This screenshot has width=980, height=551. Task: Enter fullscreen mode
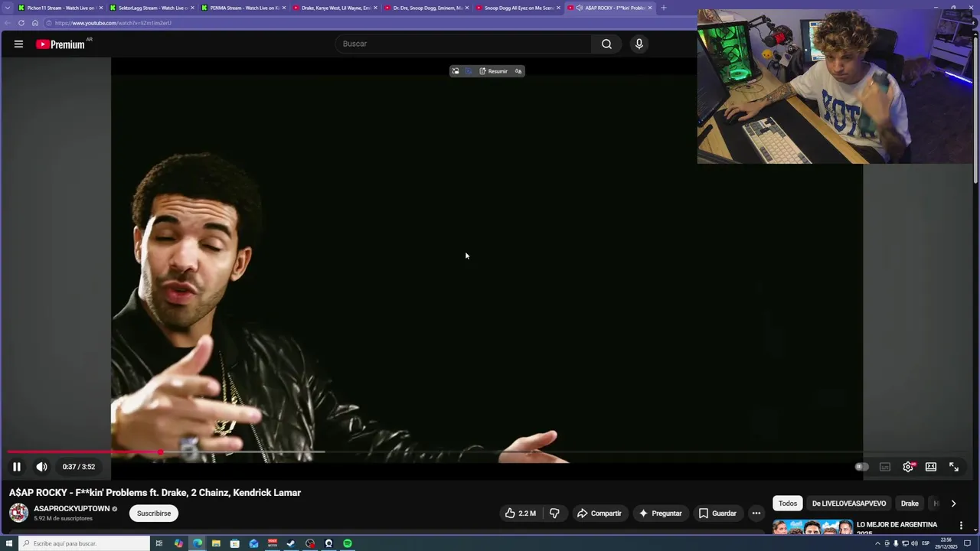954,467
